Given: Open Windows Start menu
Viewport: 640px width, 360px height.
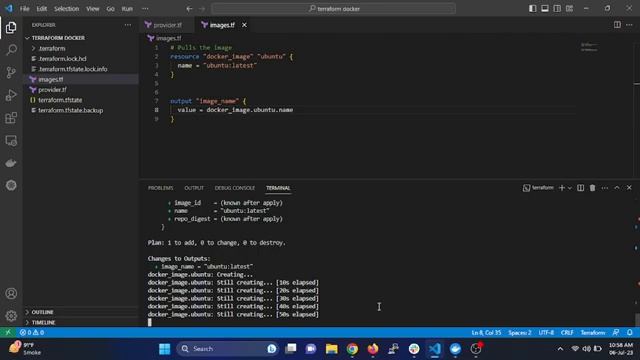Looking at the screenshot, I should pyautogui.click(x=164, y=349).
